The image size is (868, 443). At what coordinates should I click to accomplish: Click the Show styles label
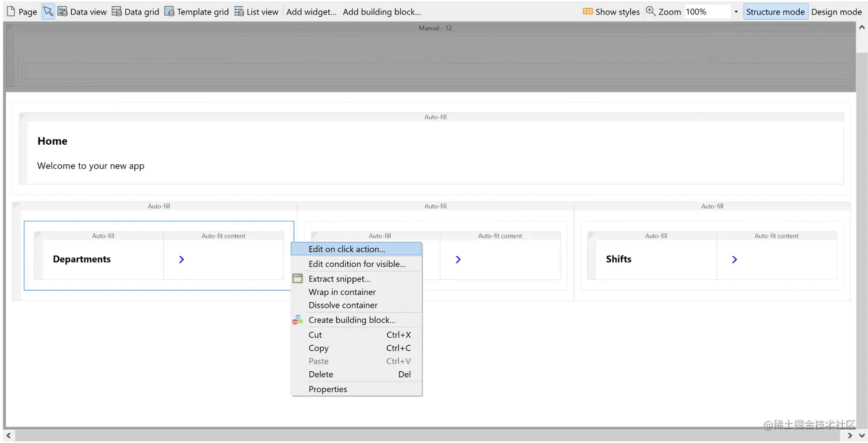pos(618,11)
